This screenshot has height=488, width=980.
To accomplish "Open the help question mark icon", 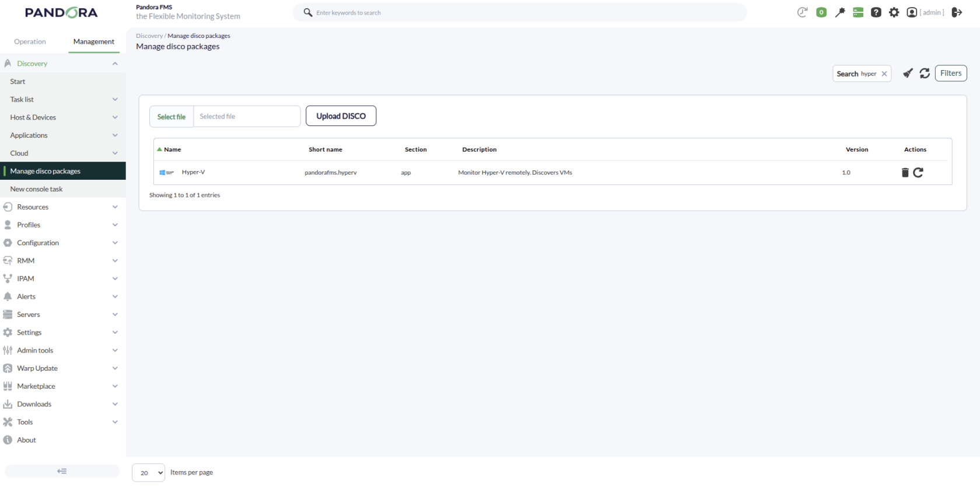I will [876, 12].
